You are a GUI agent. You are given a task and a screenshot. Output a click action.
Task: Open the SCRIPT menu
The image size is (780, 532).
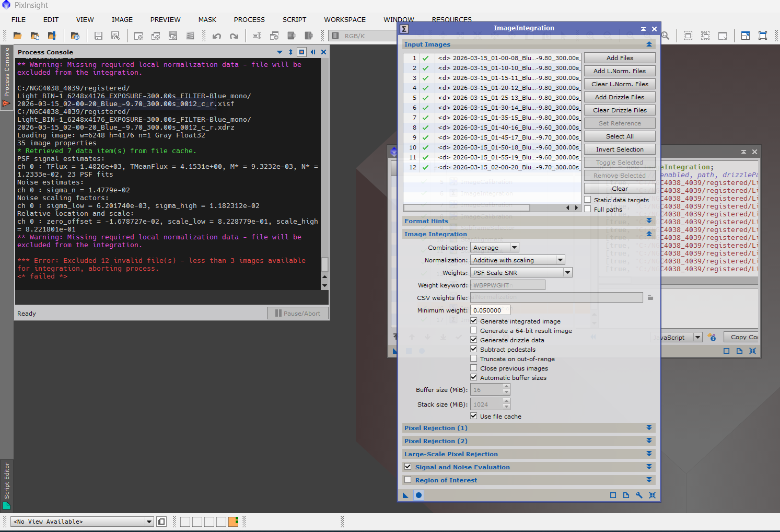coord(294,20)
